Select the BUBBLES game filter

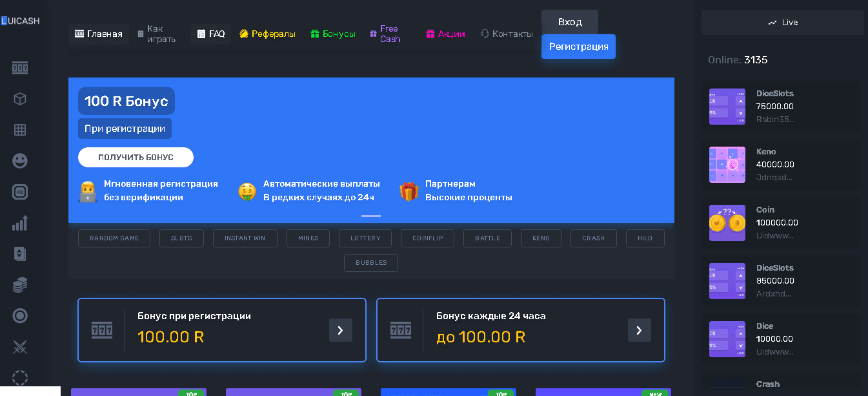pos(370,262)
